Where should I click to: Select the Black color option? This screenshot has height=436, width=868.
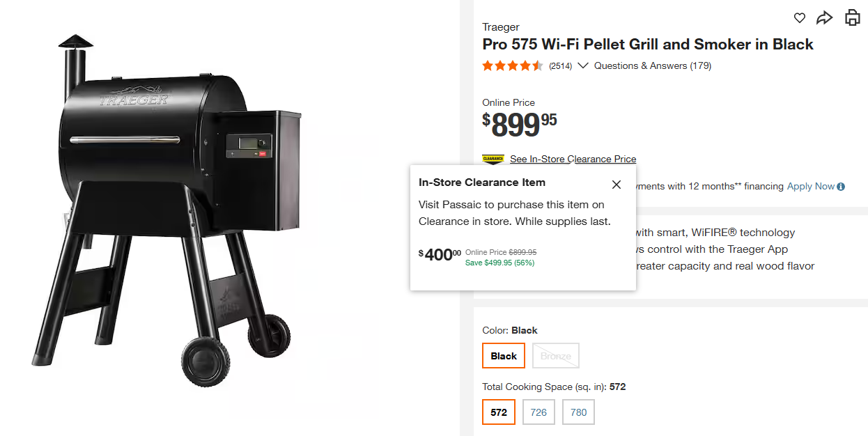click(x=504, y=356)
